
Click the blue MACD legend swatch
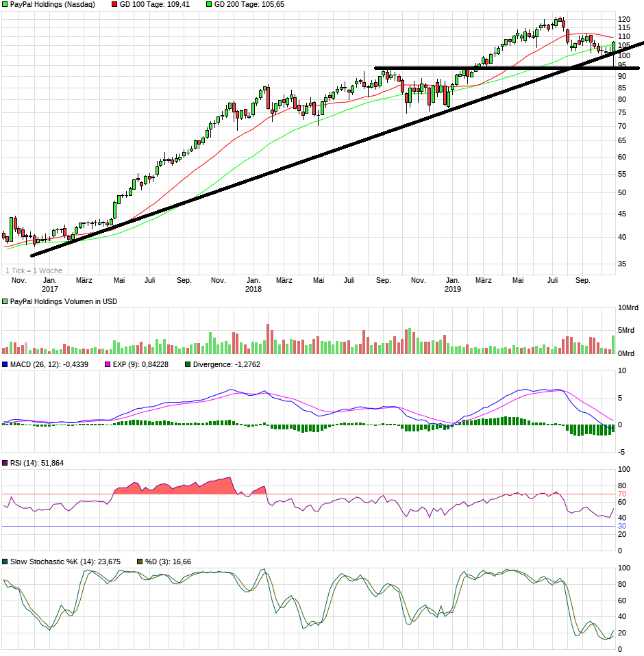(x=5, y=364)
